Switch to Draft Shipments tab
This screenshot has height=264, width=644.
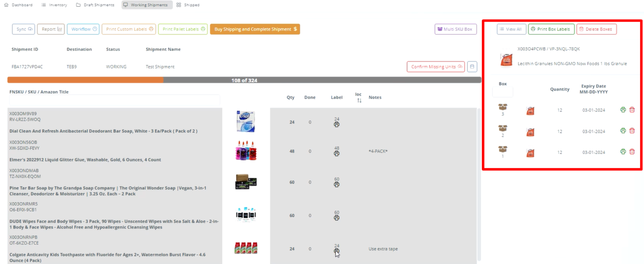pyautogui.click(x=95, y=5)
